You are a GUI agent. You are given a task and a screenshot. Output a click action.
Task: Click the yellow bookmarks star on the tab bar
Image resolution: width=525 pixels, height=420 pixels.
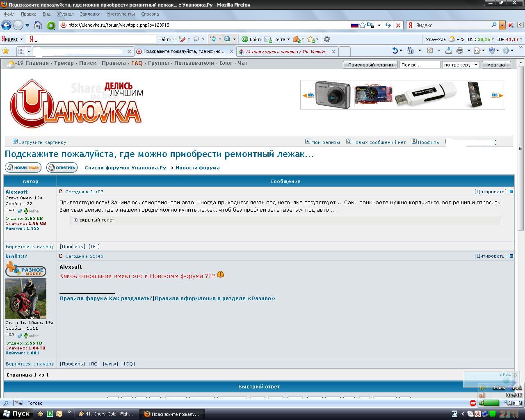(6, 51)
